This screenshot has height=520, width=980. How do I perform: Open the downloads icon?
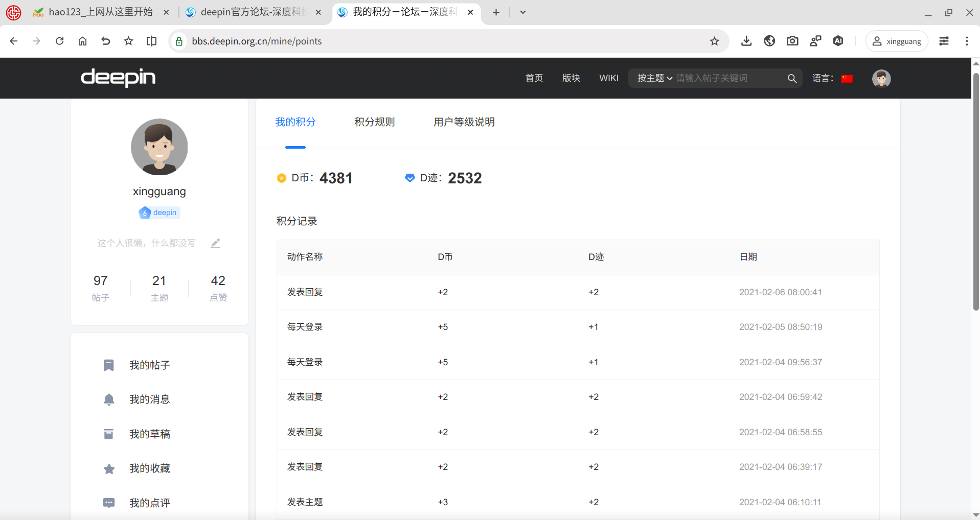(746, 41)
